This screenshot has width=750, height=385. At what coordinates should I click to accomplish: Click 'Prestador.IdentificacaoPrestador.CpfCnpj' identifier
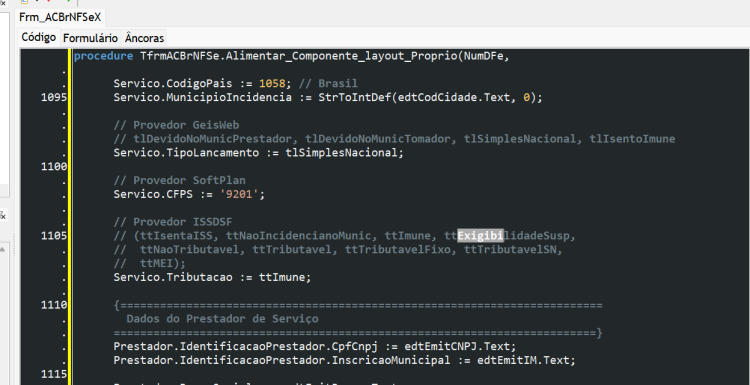(246, 346)
